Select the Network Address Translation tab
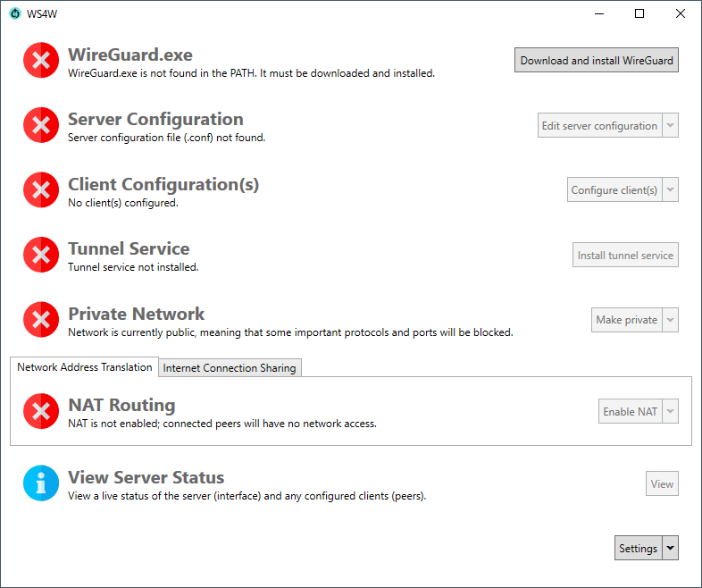The width and height of the screenshot is (702, 588). click(x=85, y=367)
